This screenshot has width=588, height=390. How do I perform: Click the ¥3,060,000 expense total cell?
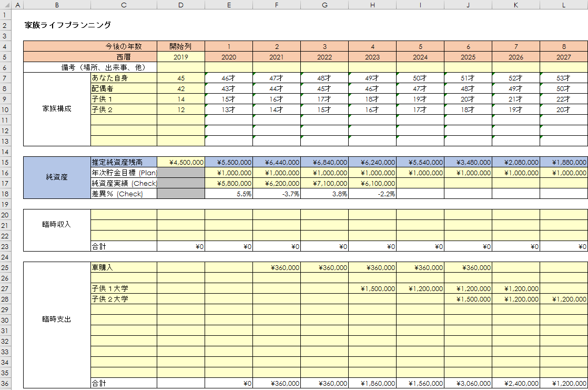pyautogui.click(x=468, y=384)
